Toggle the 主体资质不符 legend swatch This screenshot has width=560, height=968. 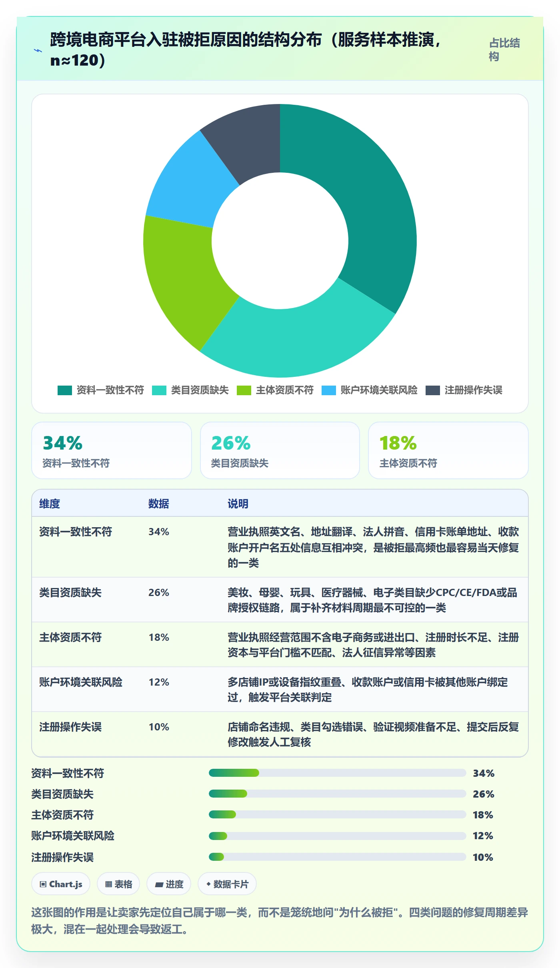click(x=244, y=390)
